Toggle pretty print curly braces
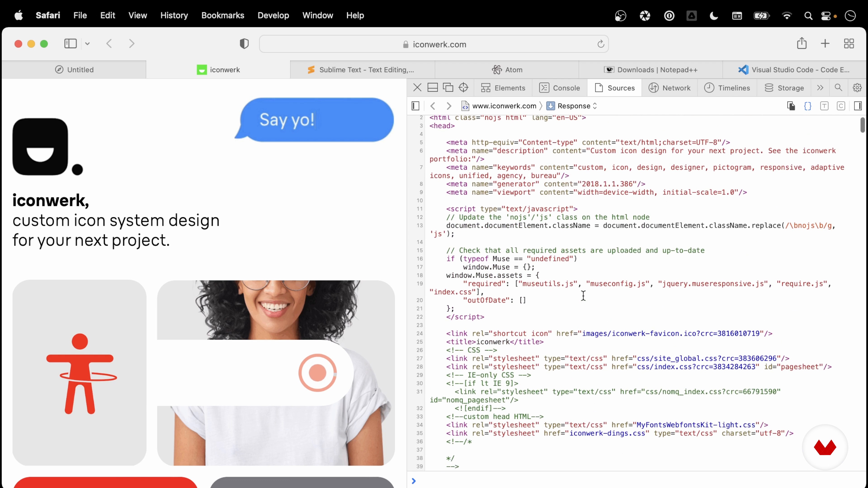Image resolution: width=868 pixels, height=488 pixels. click(808, 106)
